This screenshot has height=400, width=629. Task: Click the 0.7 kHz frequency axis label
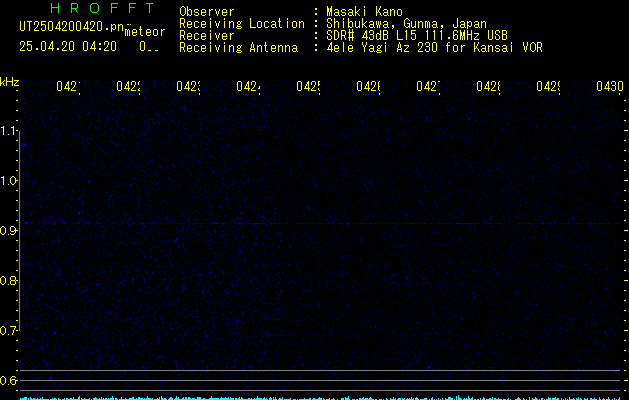[x=8, y=331]
